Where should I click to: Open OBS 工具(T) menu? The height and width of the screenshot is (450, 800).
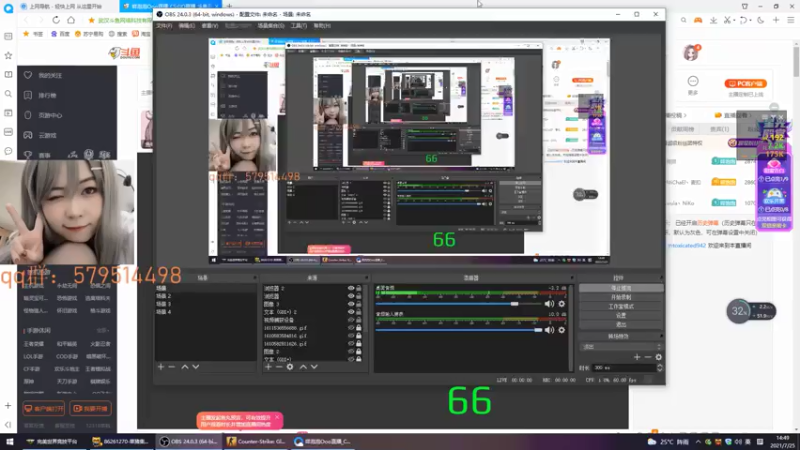pyautogui.click(x=299, y=26)
